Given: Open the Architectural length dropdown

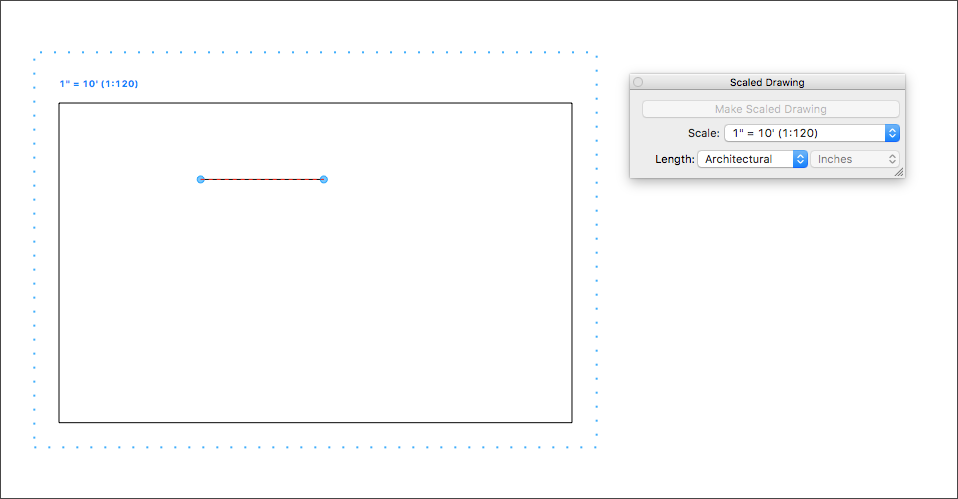Looking at the screenshot, I should 752,159.
